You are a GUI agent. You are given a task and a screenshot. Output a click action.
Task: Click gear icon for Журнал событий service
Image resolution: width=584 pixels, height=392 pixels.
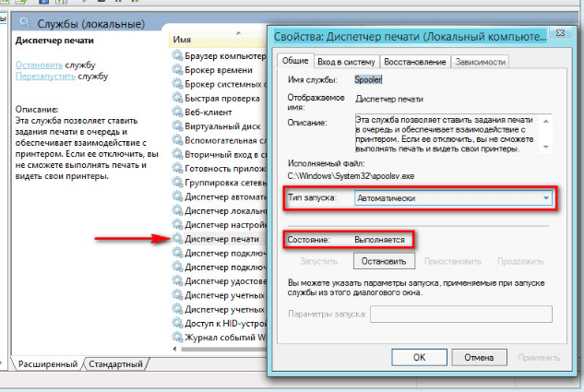click(x=178, y=338)
